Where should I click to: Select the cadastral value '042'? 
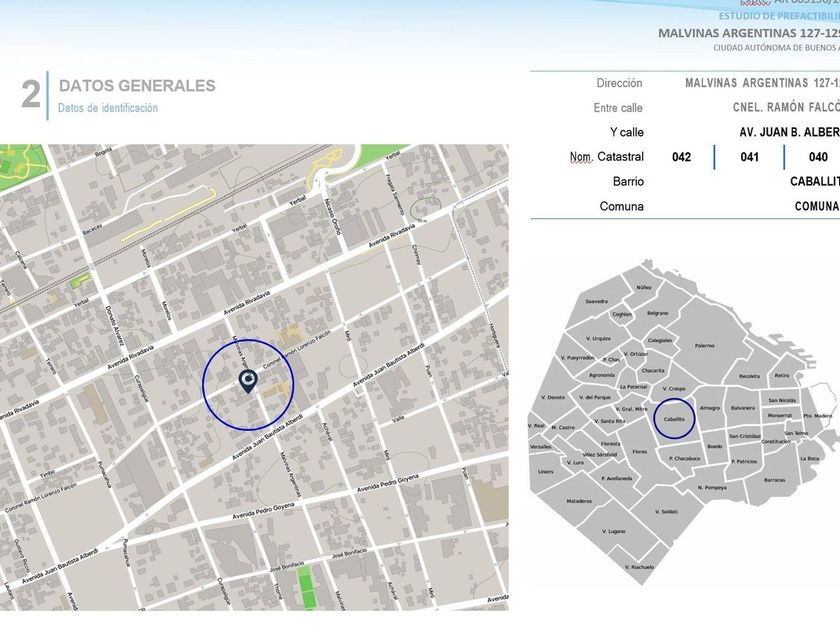coord(681,157)
